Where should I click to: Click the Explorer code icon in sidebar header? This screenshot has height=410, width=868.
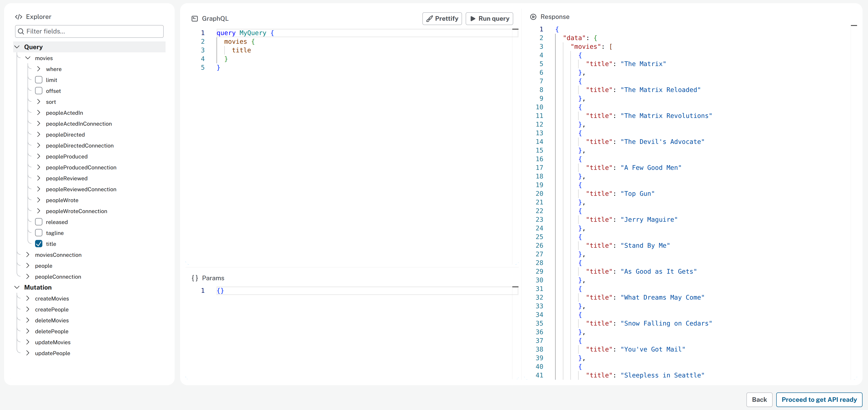pos(18,16)
